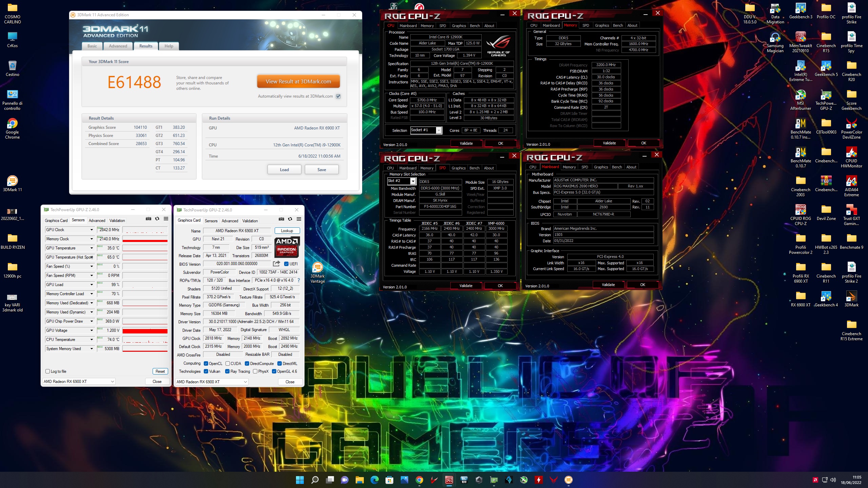Open Intel Extreme Tuning desktop icon
This screenshot has height=488, width=868.
pos(801,71)
